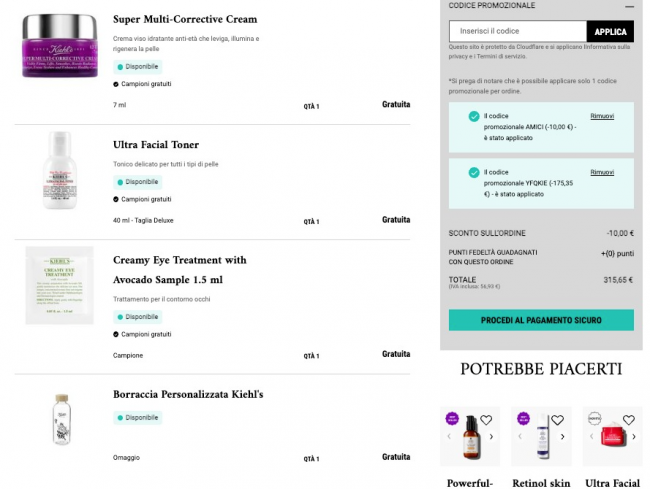Open the Ultra Facial Toner product title
This screenshot has height=489, width=650.
pos(156,145)
